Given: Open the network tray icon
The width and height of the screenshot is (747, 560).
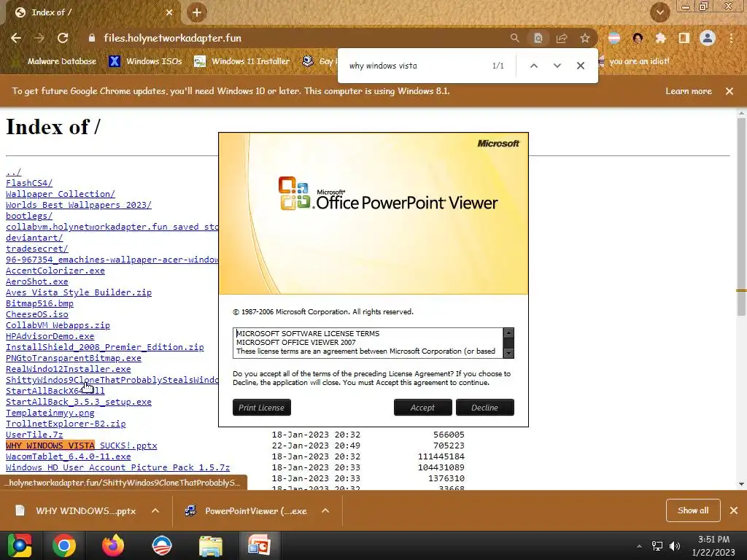Looking at the screenshot, I should (x=657, y=546).
